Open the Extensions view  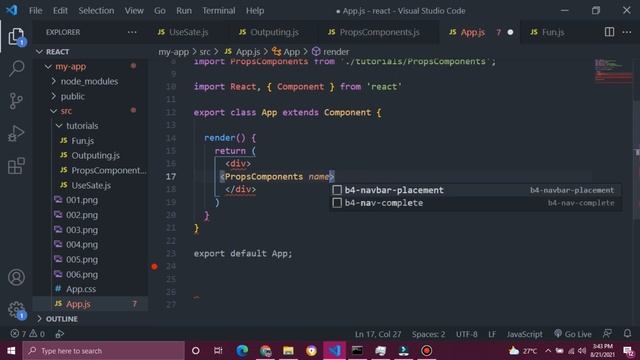(x=16, y=166)
